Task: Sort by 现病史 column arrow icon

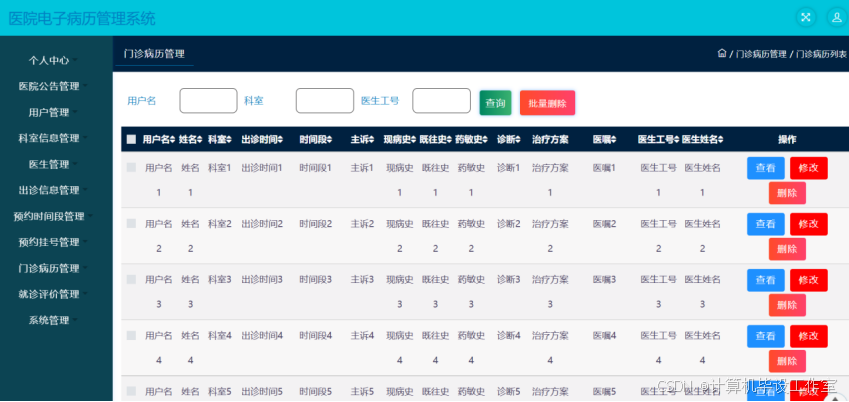Action: click(x=414, y=140)
